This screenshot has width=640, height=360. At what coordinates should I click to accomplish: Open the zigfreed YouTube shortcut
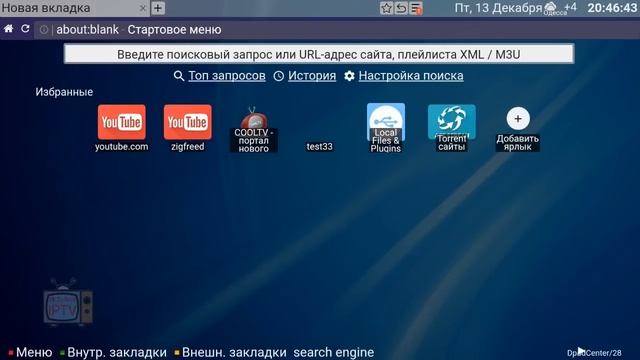[188, 128]
